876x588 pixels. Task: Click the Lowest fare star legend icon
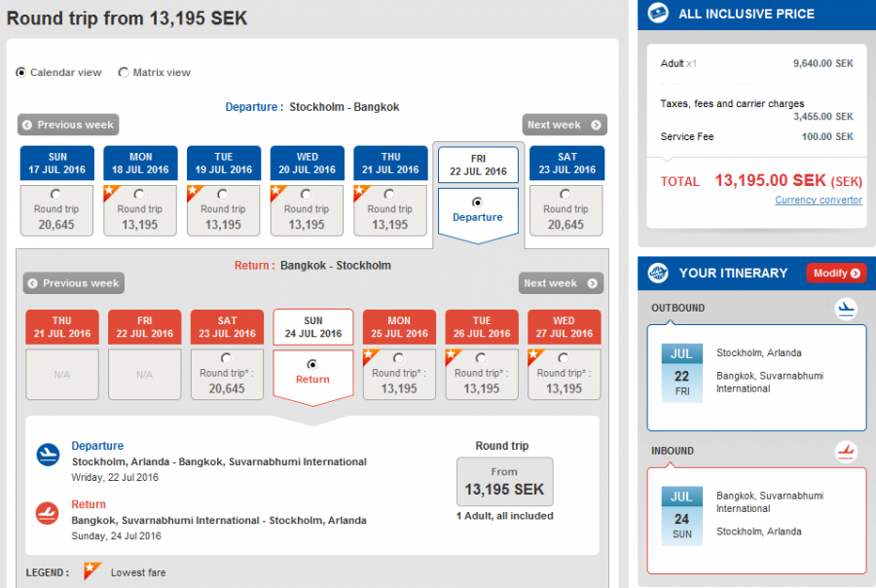tap(92, 571)
